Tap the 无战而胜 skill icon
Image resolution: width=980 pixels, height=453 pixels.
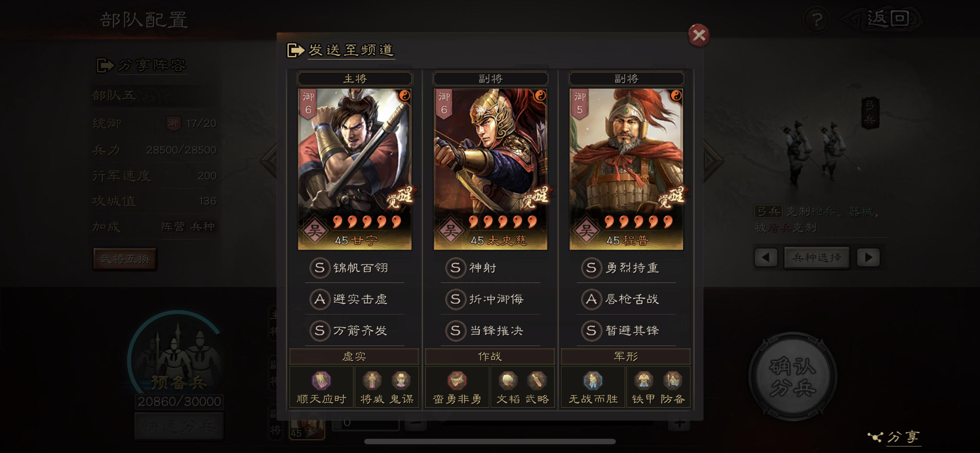pyautogui.click(x=593, y=380)
